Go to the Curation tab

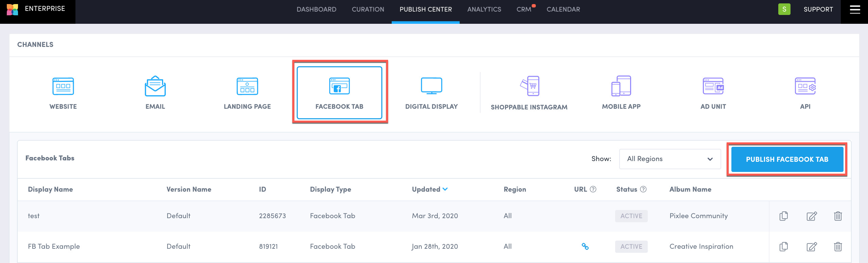(368, 10)
